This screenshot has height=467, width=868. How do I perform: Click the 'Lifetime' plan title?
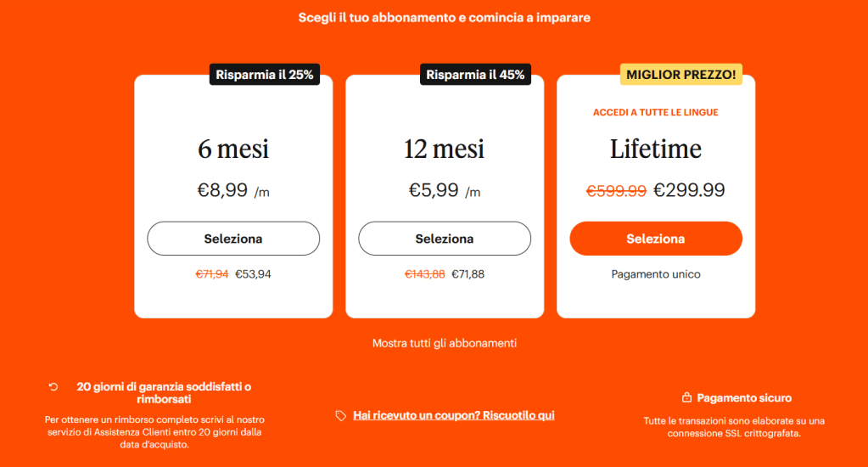(656, 149)
